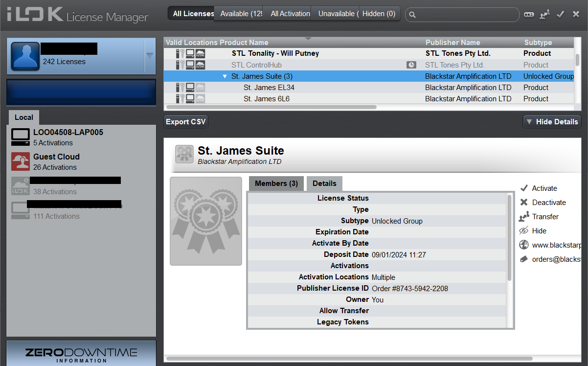This screenshot has height=366, width=588.
Task: Click the license list horizontal scrollbar
Action: (271, 107)
